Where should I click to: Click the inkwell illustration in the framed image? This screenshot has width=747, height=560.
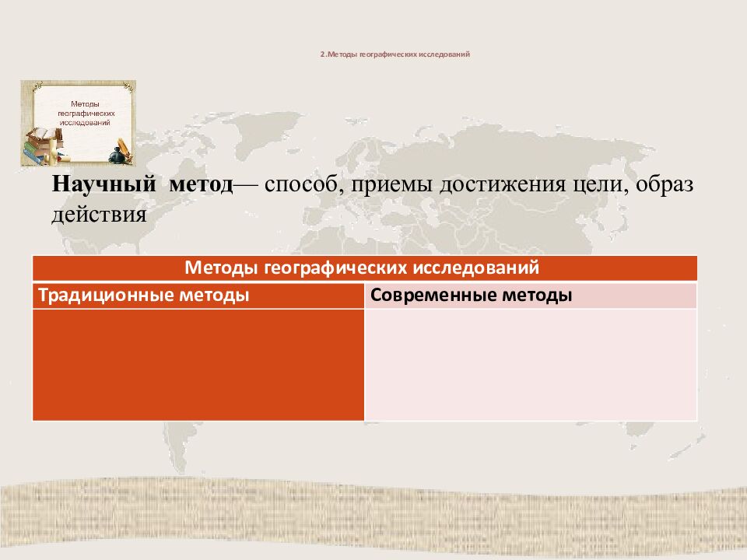(x=119, y=152)
